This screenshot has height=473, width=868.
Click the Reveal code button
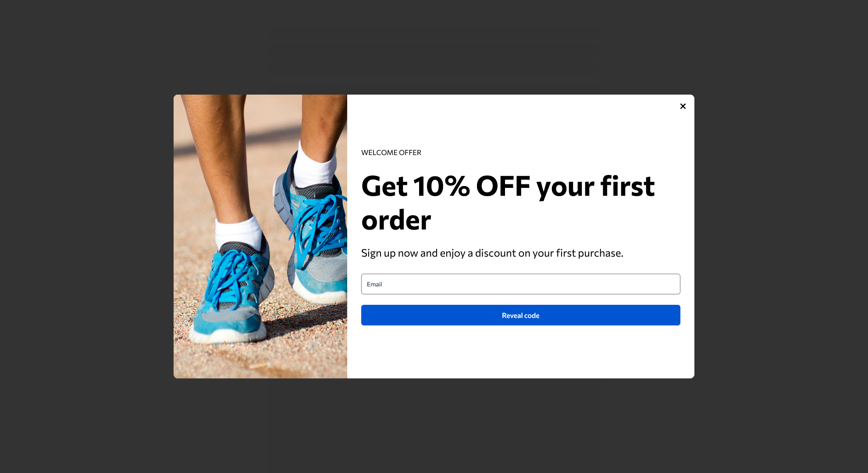[520, 315]
